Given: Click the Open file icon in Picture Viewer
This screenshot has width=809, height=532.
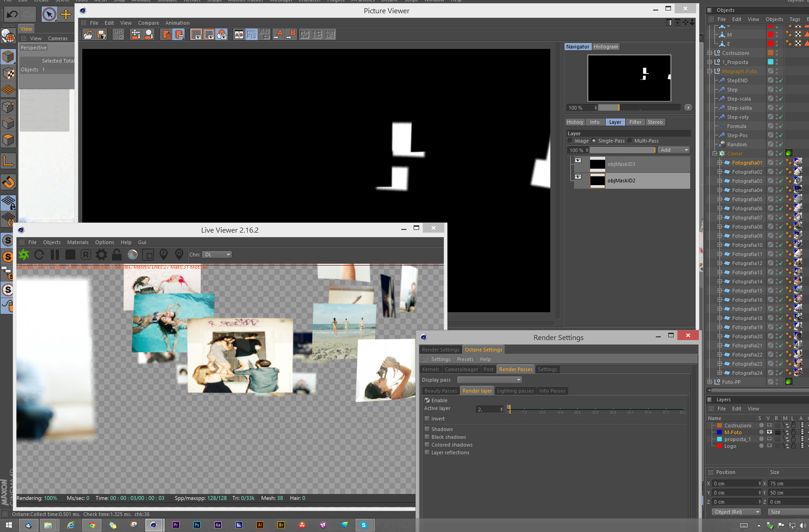Looking at the screenshot, I should [x=88, y=34].
